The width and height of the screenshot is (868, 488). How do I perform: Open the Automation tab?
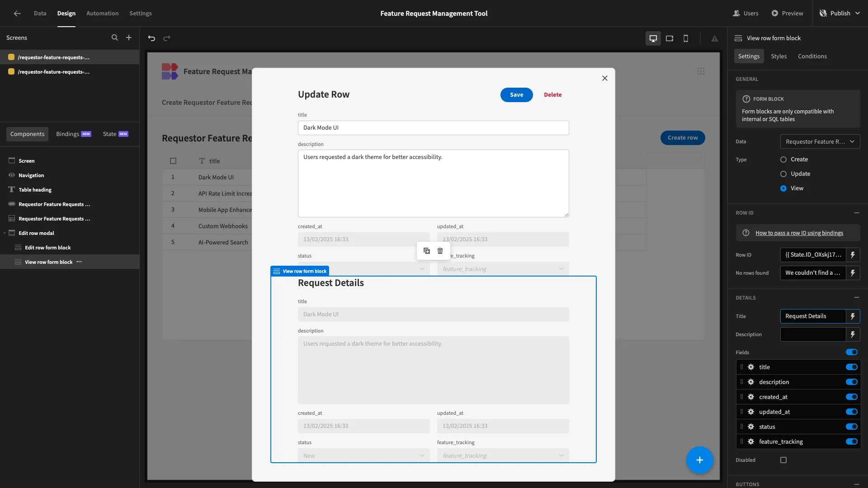coord(102,14)
